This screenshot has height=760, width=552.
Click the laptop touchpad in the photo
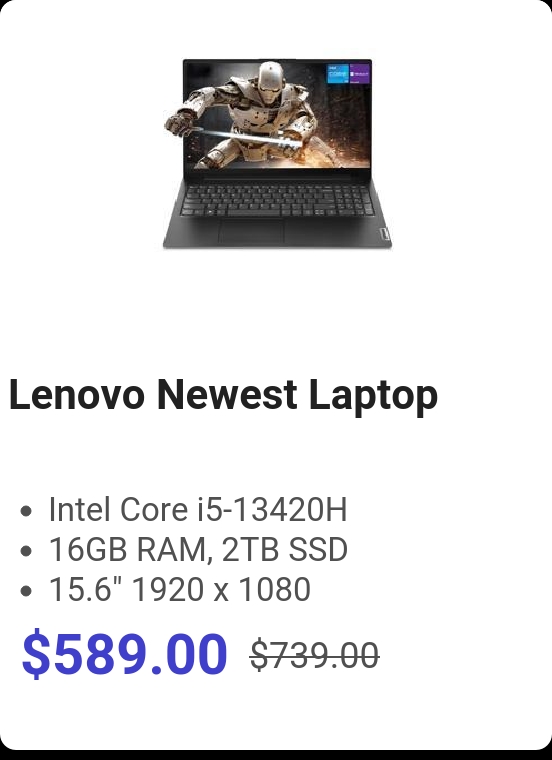pyautogui.click(x=251, y=231)
